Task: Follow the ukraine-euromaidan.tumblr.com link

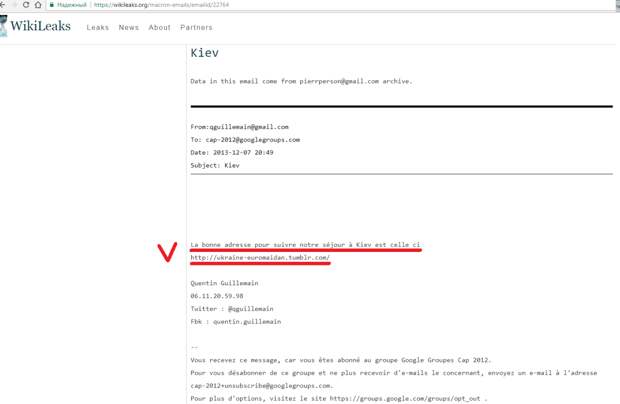Action: point(260,257)
